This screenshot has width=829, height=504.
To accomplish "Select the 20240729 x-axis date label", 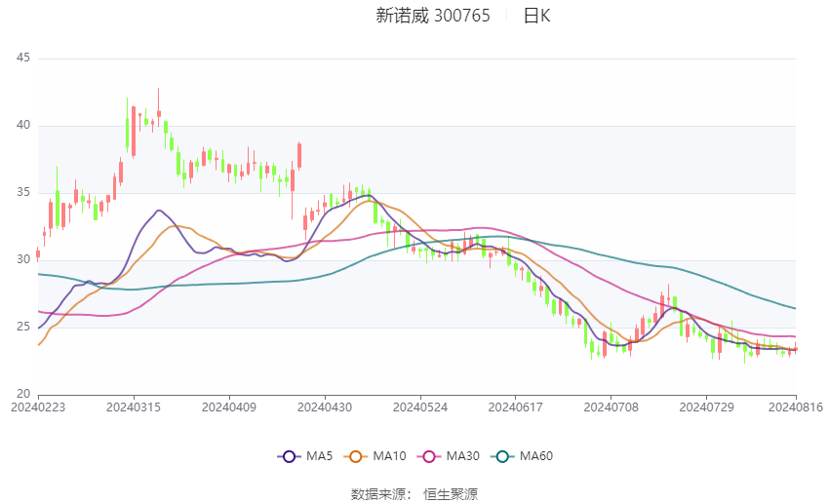I will tap(707, 407).
